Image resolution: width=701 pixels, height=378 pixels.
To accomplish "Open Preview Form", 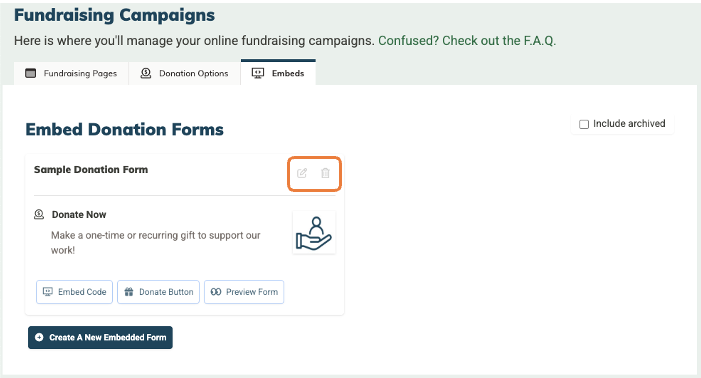I will pos(244,292).
